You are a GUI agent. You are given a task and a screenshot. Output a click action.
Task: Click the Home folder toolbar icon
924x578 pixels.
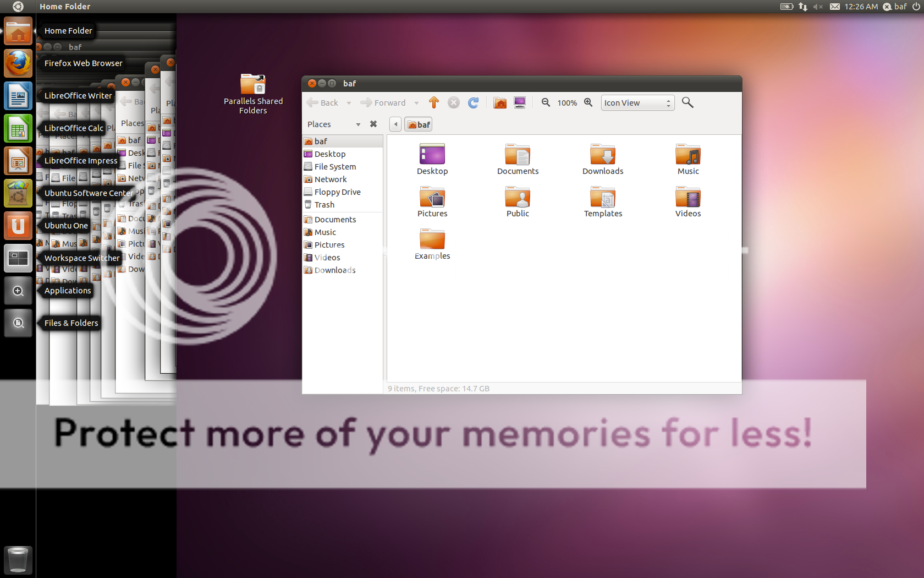tap(499, 102)
